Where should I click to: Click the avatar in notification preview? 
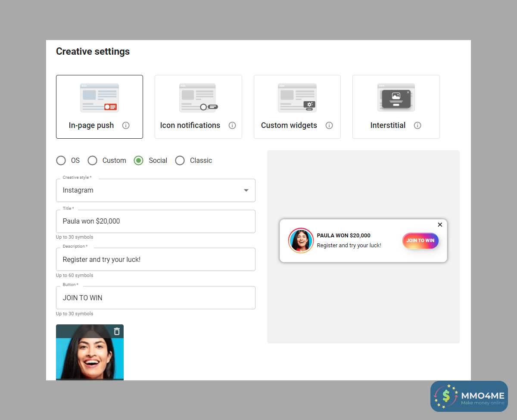click(301, 240)
